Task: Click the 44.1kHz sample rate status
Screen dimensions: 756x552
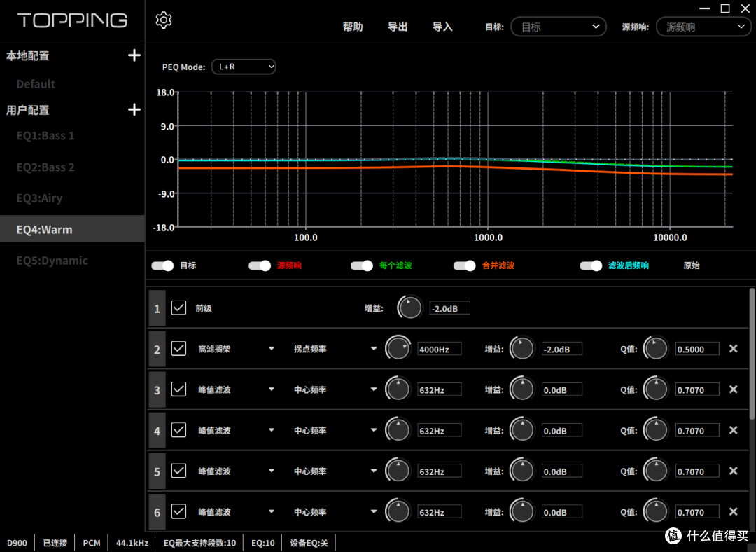Action: 132,543
